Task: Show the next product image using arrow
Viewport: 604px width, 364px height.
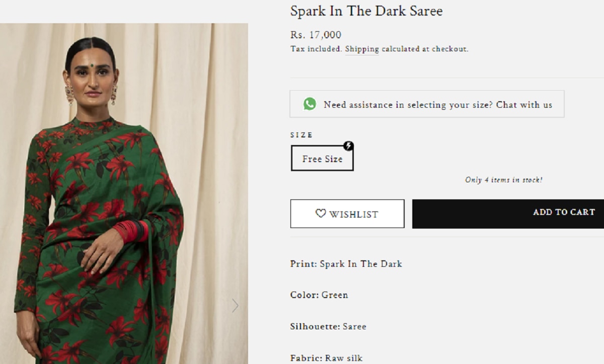Action: (235, 305)
